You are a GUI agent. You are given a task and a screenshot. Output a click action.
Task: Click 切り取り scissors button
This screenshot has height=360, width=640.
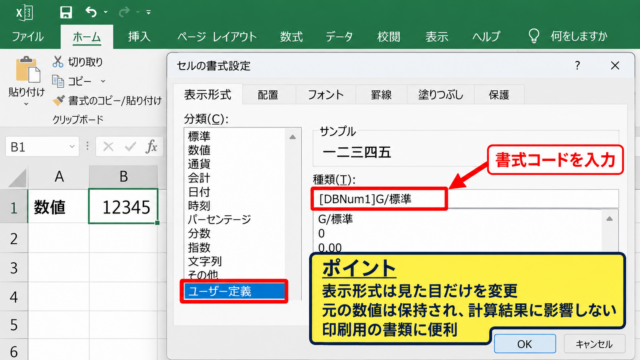coord(78,62)
